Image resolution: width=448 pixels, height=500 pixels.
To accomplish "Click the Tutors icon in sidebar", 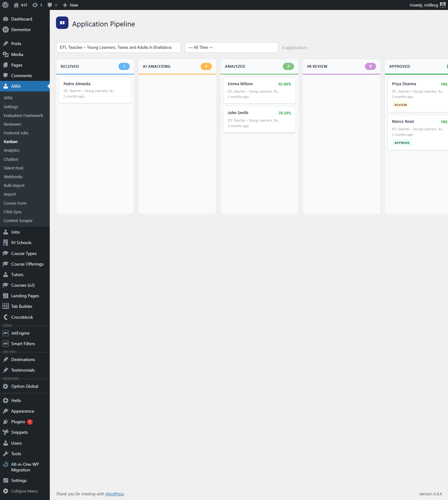I will pyautogui.click(x=6, y=275).
